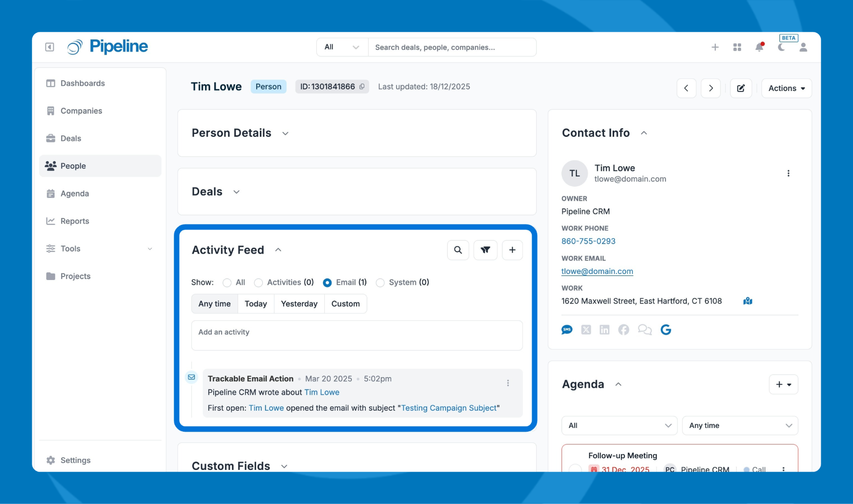Open the Testing Campaign Subject link
853x504 pixels.
(x=448, y=408)
